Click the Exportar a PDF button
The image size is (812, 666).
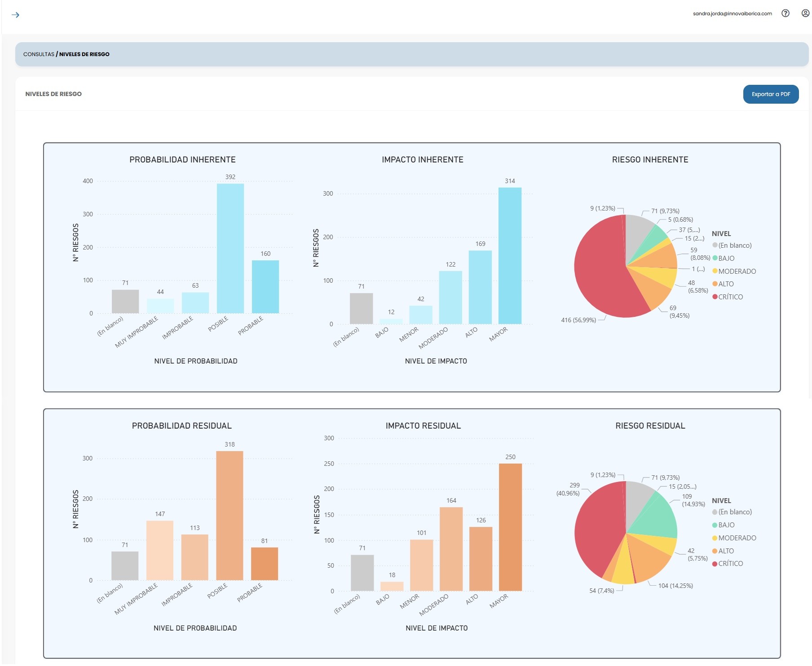pyautogui.click(x=771, y=94)
